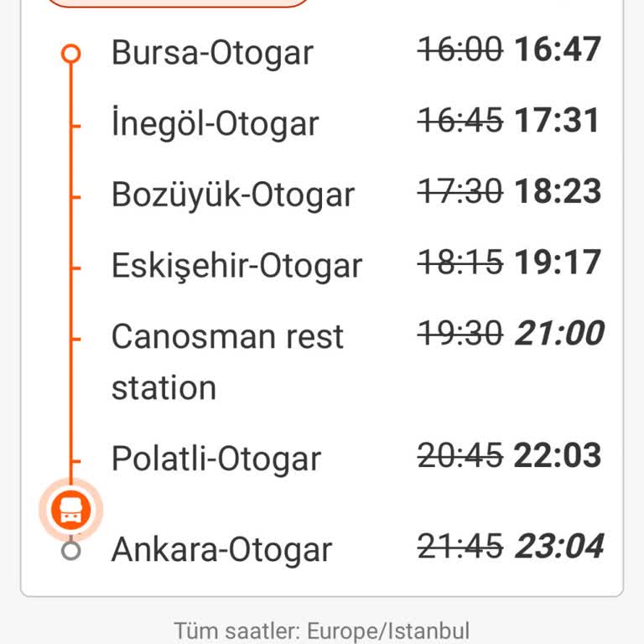Image resolution: width=644 pixels, height=644 pixels.
Task: Tap the 23:04 Ankara arrival time
Action: tap(559, 547)
